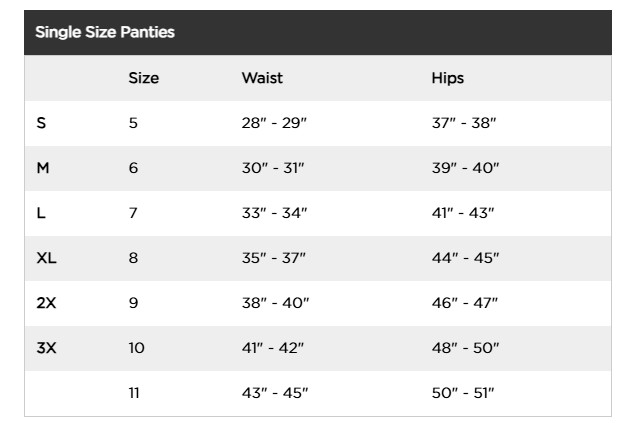Screen dimensions: 625x426
Task: Click the waist value 35" - 37"
Action: [x=273, y=258]
